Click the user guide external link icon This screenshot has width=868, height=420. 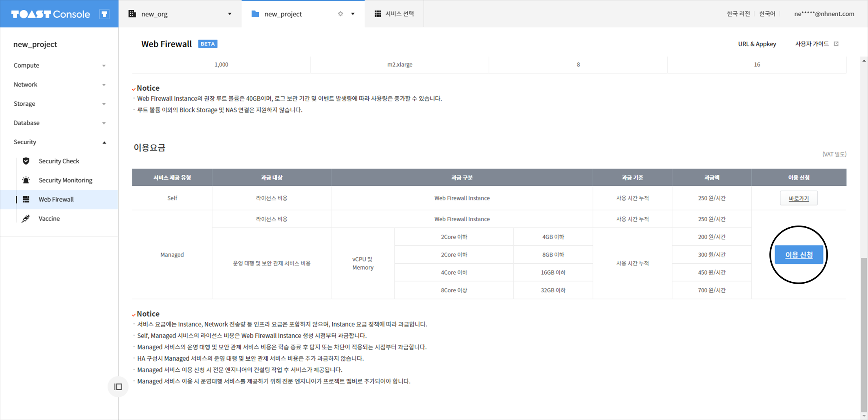coord(836,44)
